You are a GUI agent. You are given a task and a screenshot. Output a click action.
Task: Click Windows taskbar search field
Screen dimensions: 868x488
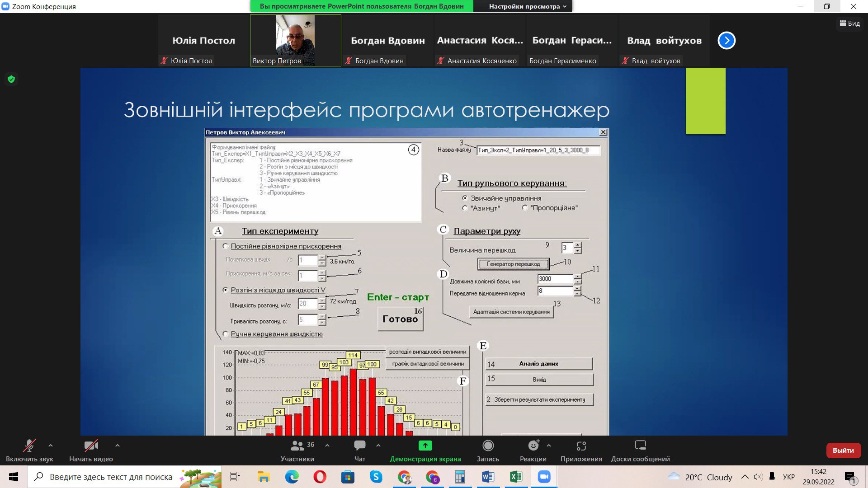tap(111, 477)
